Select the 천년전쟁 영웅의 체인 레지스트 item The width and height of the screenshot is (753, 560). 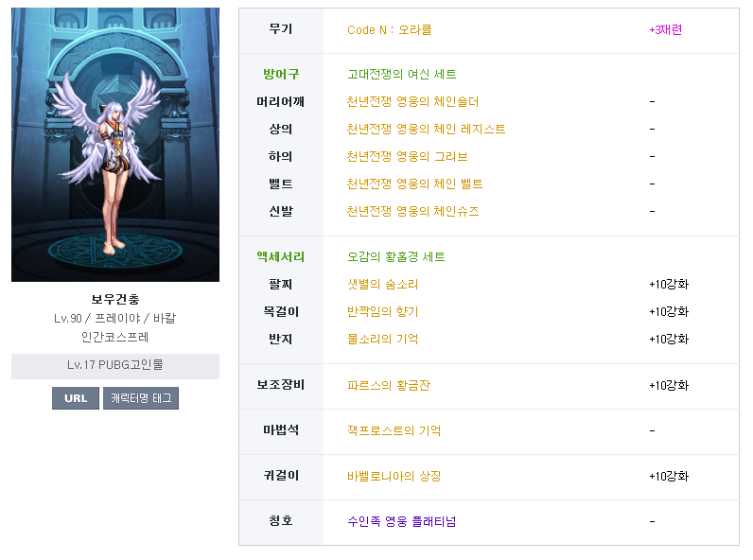(426, 130)
